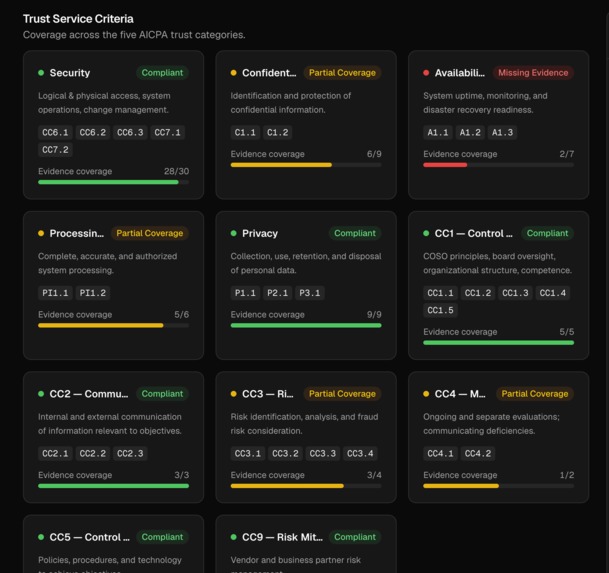This screenshot has width=609, height=573.
Task: Click the Compliant badge on CC9 card
Action: 355,537
